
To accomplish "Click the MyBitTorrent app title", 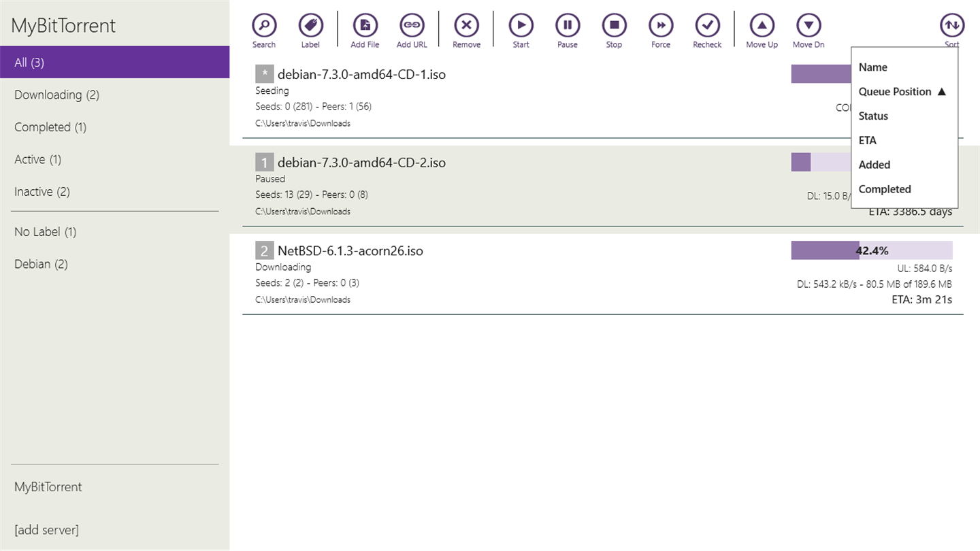I will [x=63, y=26].
